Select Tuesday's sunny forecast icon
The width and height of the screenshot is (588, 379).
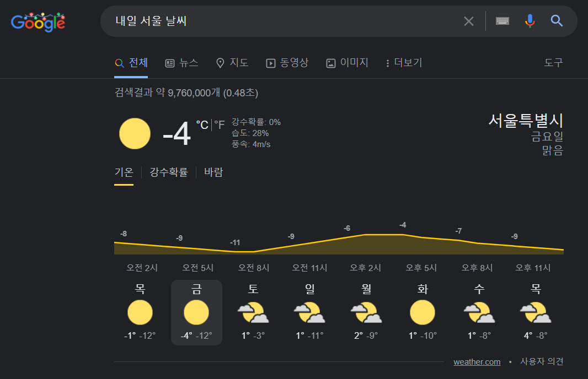point(423,313)
